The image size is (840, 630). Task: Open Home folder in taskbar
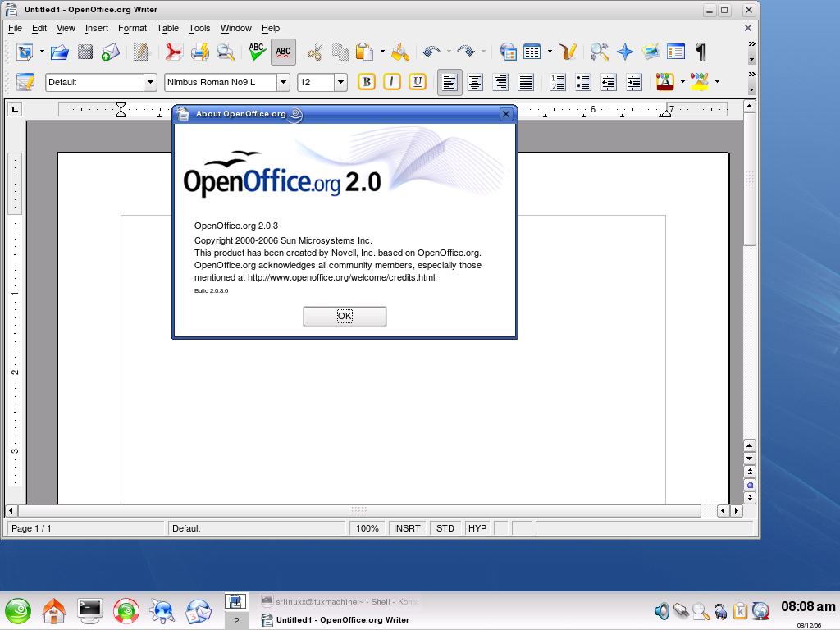tap(54, 611)
